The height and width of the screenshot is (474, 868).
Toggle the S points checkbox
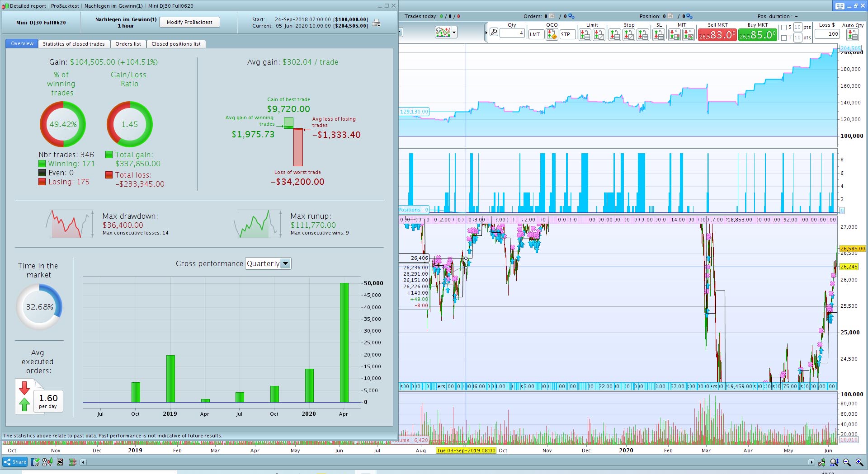tap(784, 28)
